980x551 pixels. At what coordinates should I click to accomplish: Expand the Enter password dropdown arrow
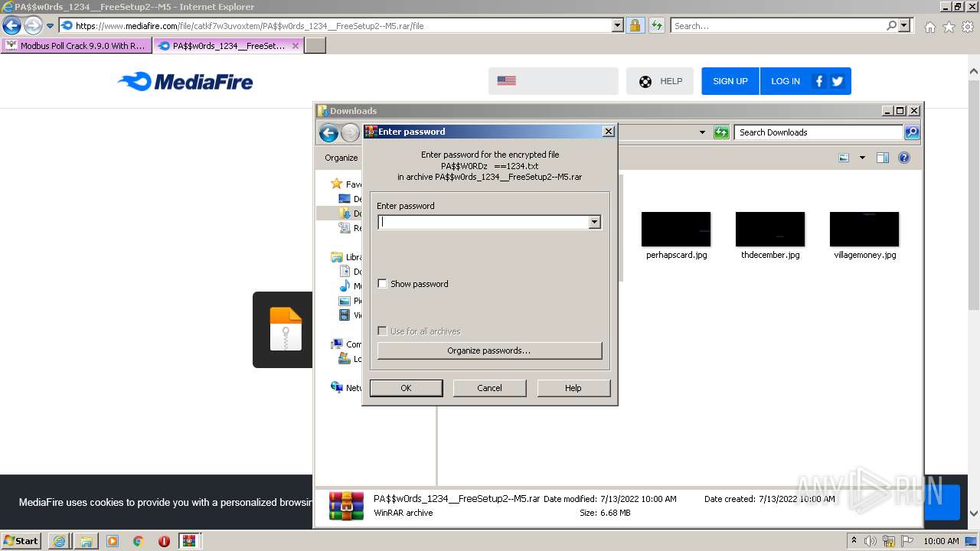[594, 222]
